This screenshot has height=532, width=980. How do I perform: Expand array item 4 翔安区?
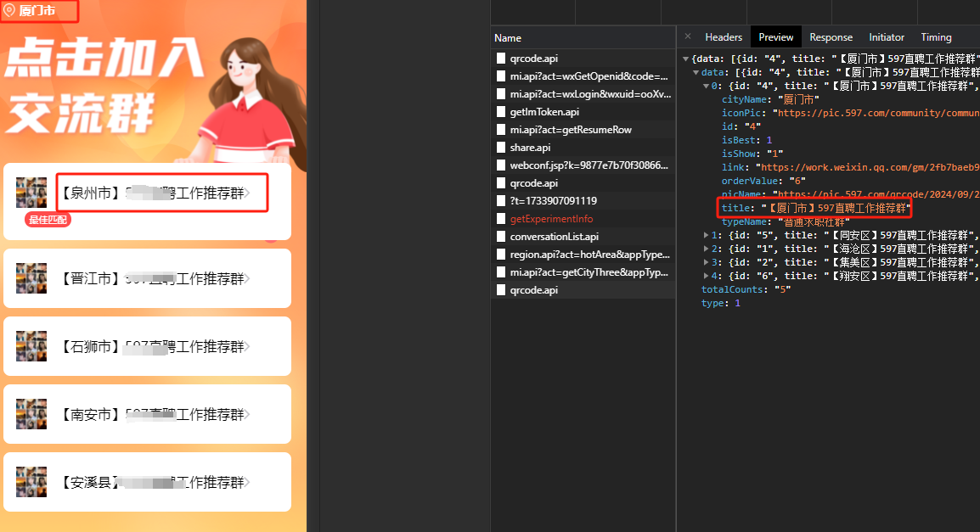click(x=706, y=276)
